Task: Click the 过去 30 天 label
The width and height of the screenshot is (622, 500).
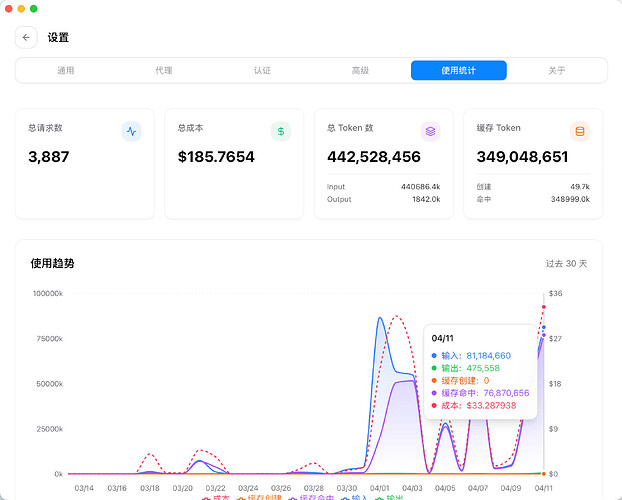Action: (x=566, y=263)
